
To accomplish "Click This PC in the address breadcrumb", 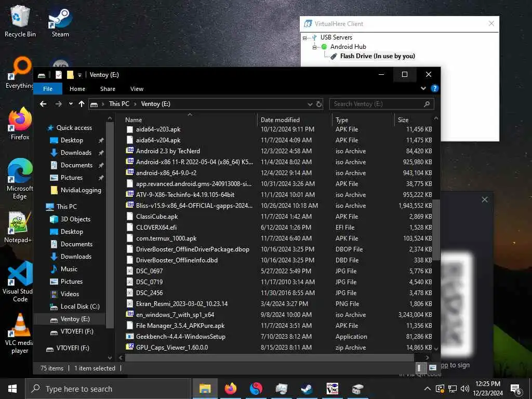I will pos(119,104).
